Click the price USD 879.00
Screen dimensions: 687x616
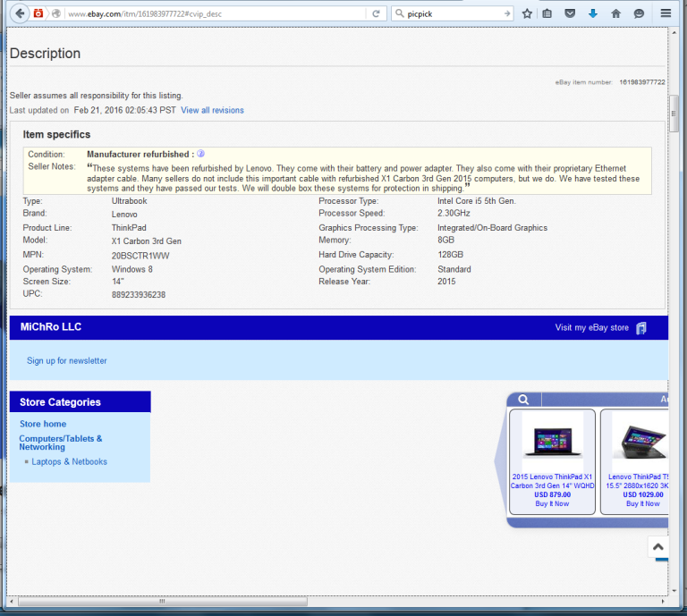(x=552, y=494)
